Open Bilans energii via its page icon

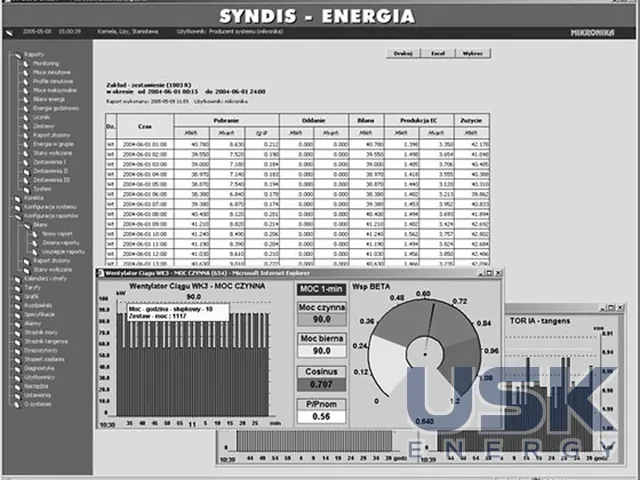(26, 100)
